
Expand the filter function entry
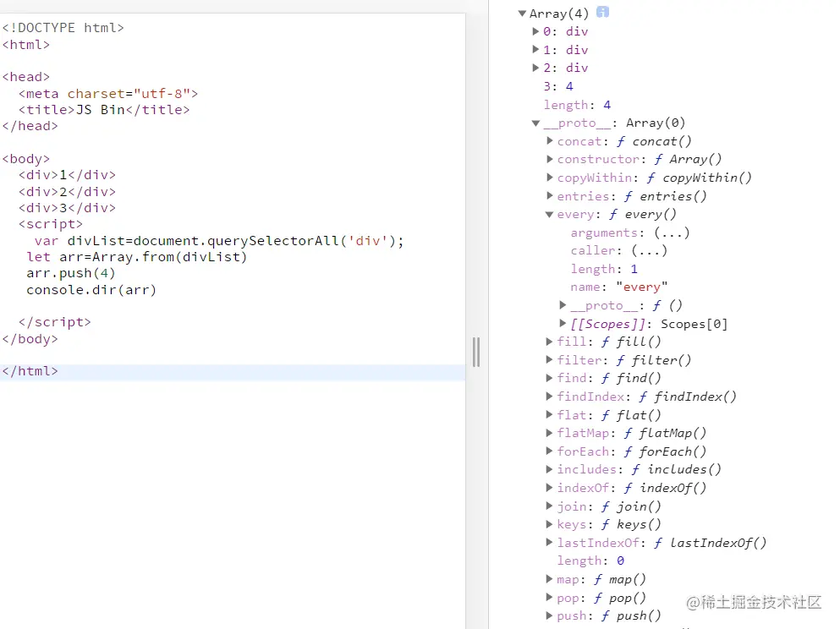point(550,360)
